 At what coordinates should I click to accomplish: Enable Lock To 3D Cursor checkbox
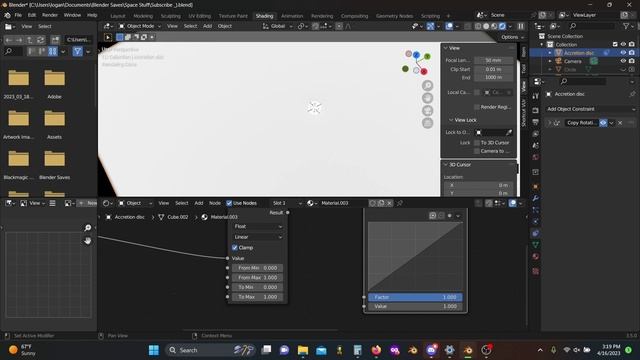477,143
